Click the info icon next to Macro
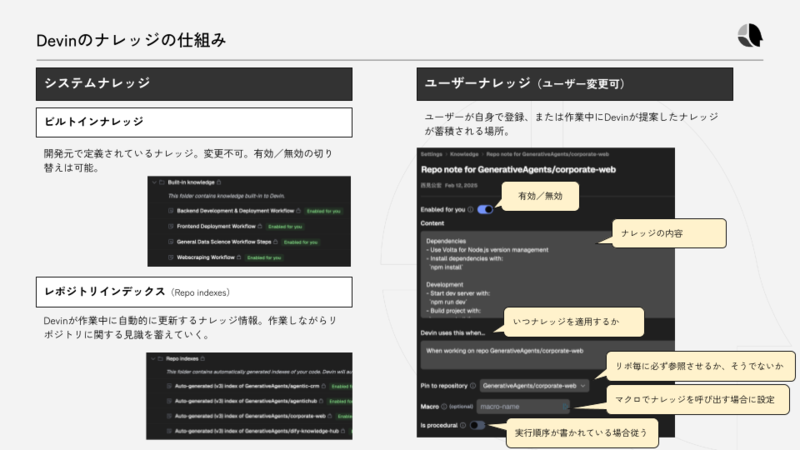Screen dimensions: 800x450 tap(444, 407)
